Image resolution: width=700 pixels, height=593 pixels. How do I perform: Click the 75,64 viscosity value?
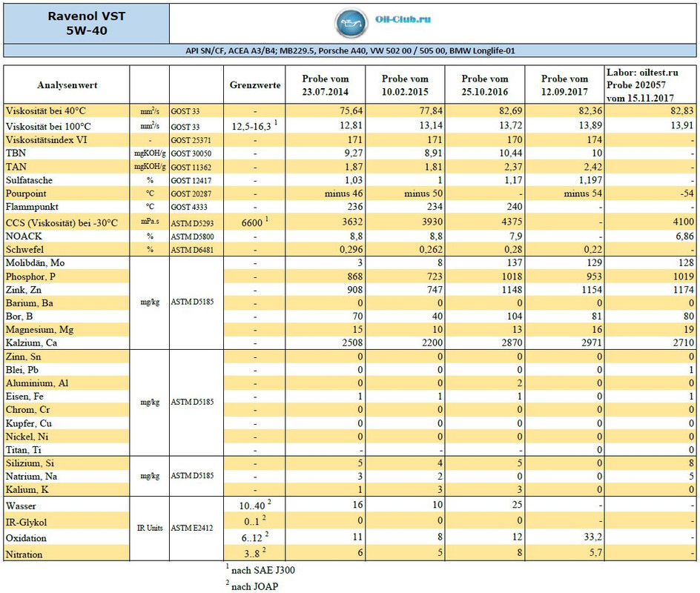pos(351,110)
